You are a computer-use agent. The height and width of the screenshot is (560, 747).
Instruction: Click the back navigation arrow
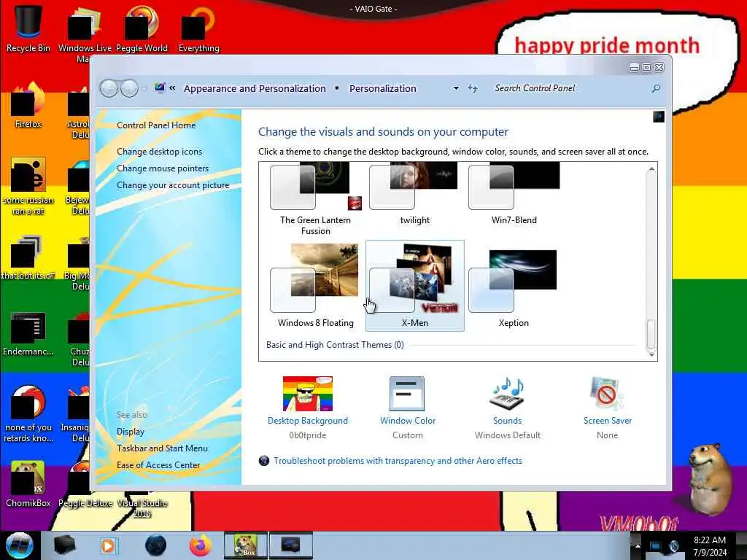click(x=109, y=88)
